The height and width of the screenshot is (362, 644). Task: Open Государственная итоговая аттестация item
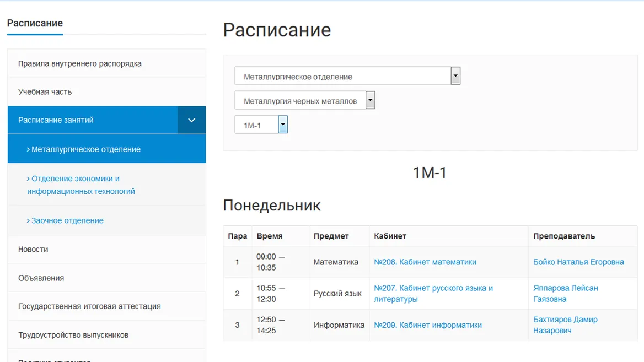point(107,306)
